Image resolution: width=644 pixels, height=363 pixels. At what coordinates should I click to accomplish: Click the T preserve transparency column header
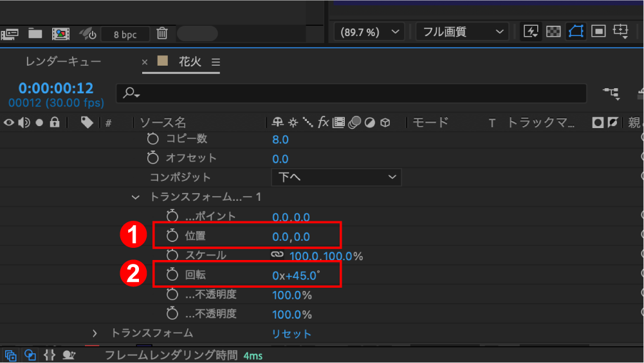[492, 123]
